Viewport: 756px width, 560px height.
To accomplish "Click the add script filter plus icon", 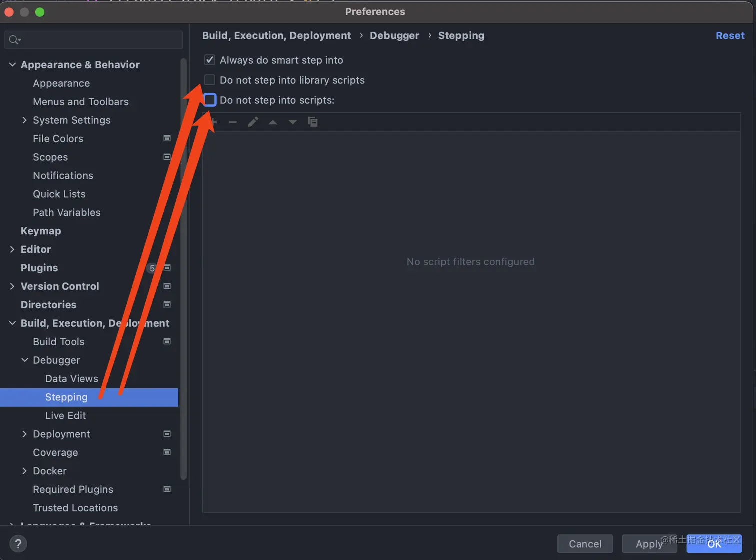I will point(214,122).
